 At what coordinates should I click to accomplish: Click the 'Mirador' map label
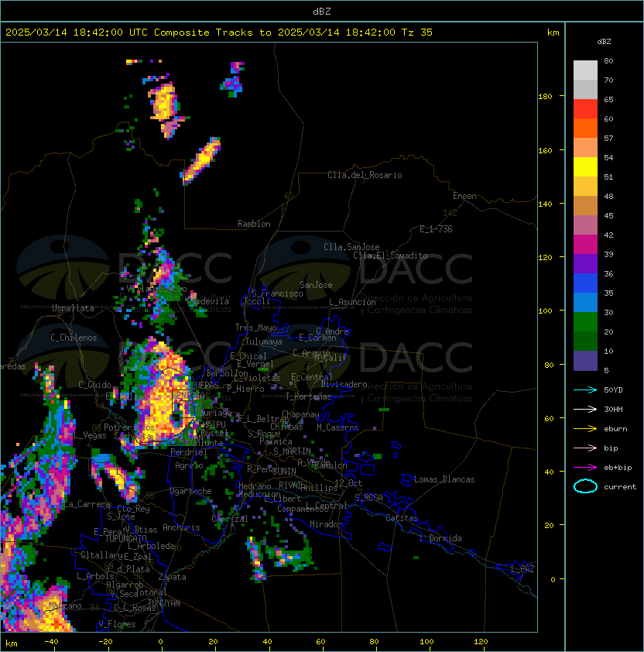point(327,524)
